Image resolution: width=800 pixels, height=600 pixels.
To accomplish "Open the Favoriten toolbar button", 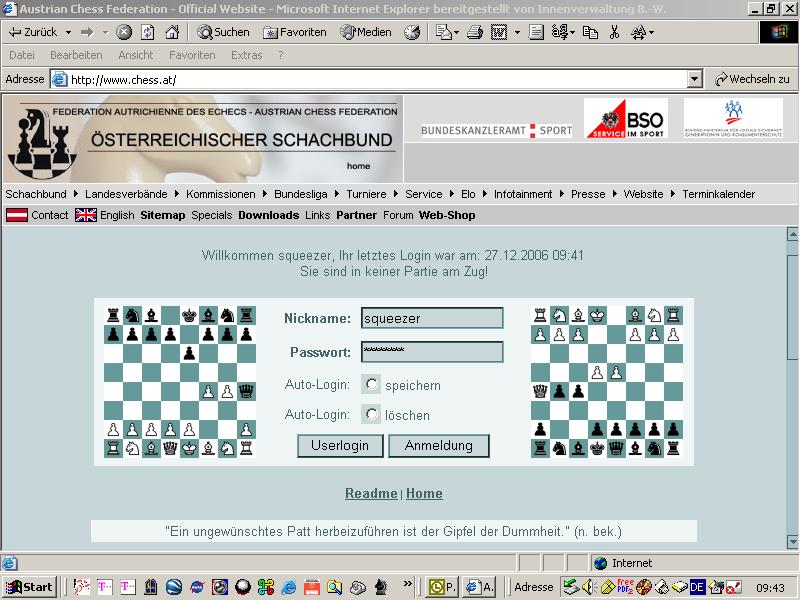I will 295,33.
